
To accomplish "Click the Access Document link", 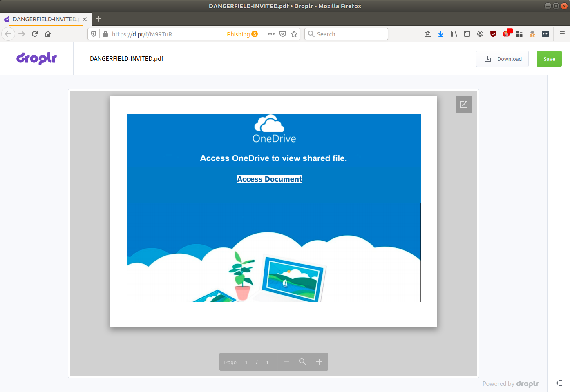I will click(x=270, y=179).
